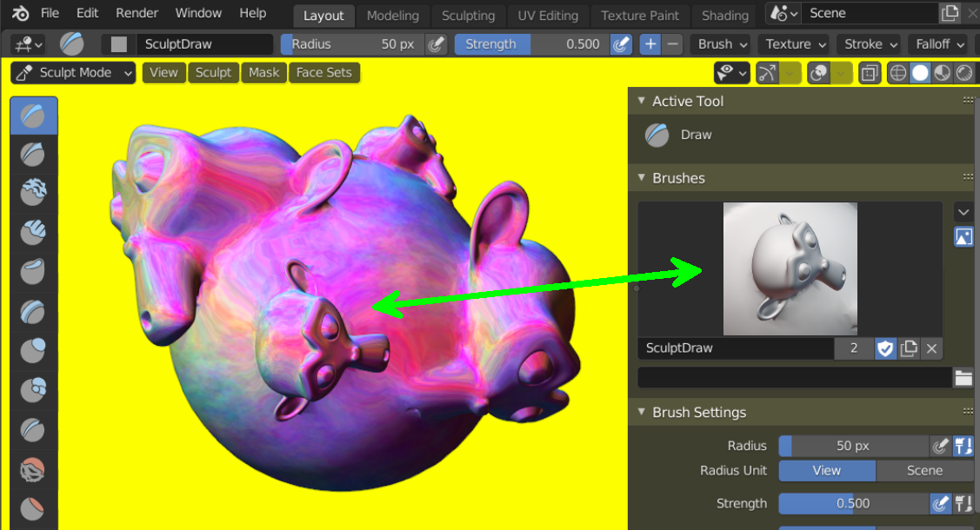Toggle X-ray mode

coord(870,73)
